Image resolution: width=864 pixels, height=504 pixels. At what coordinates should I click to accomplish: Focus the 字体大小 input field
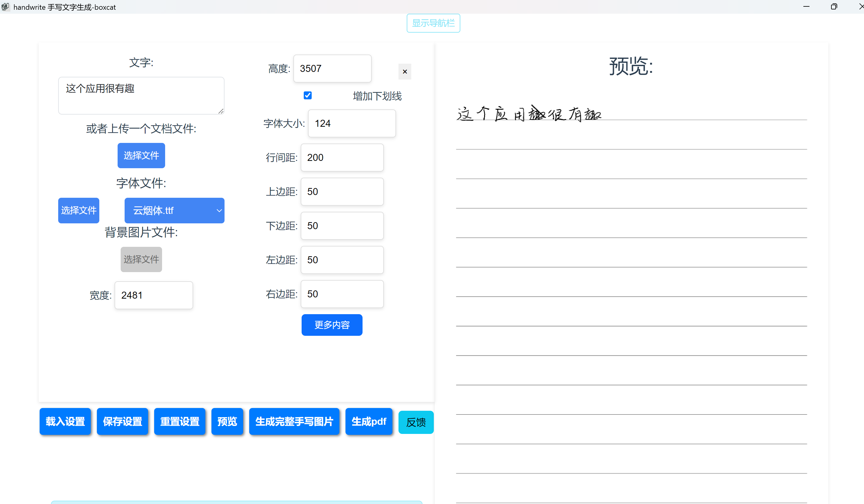coord(352,123)
